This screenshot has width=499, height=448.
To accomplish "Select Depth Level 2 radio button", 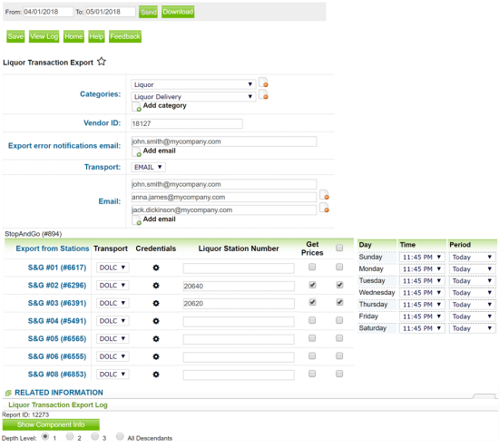I will [x=70, y=436].
